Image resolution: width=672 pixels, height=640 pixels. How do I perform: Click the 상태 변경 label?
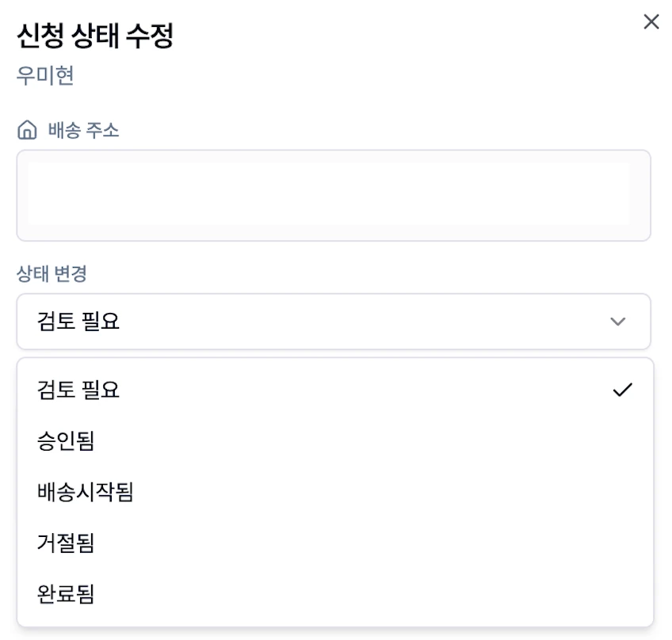(x=52, y=273)
